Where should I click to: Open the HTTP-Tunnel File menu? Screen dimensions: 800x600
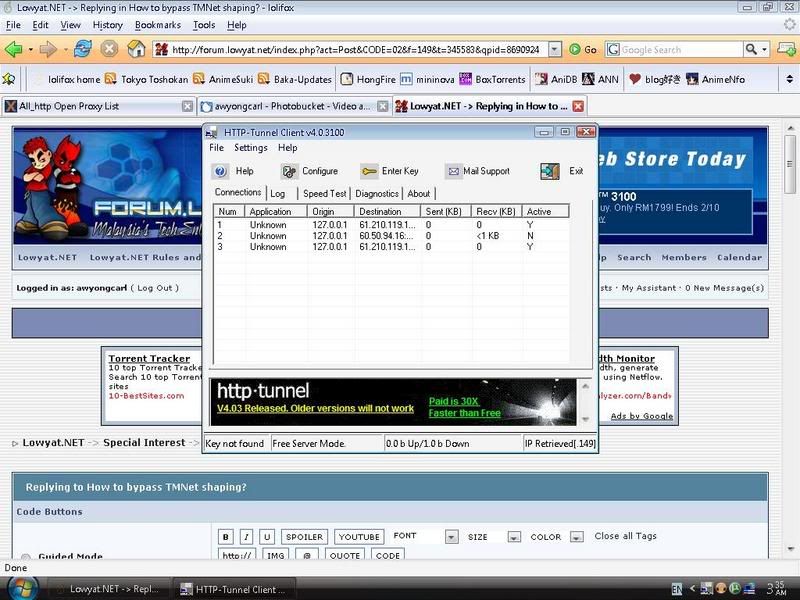[216, 147]
